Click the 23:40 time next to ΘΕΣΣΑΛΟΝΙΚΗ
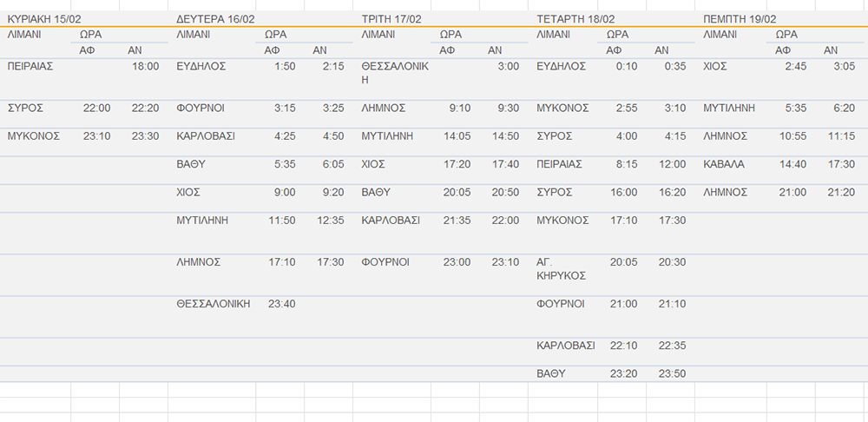The image size is (868, 422). (x=282, y=304)
